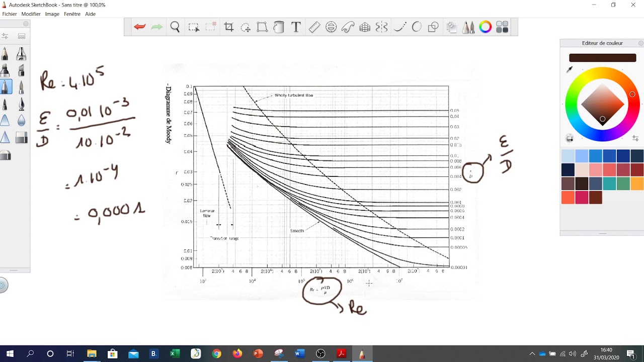Select the rectangular Selection tool
644x362 pixels.
(x=194, y=27)
